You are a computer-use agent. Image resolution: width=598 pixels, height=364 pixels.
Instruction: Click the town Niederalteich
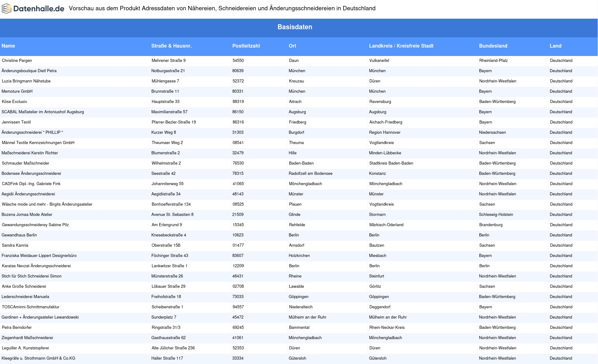tap(301, 307)
